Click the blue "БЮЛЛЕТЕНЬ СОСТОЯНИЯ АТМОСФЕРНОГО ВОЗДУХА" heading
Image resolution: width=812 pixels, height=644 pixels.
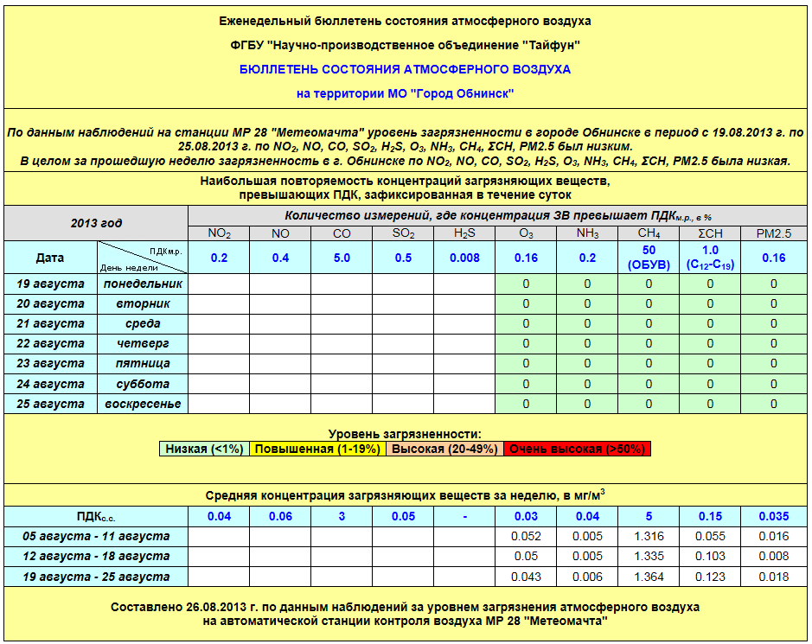tap(405, 69)
